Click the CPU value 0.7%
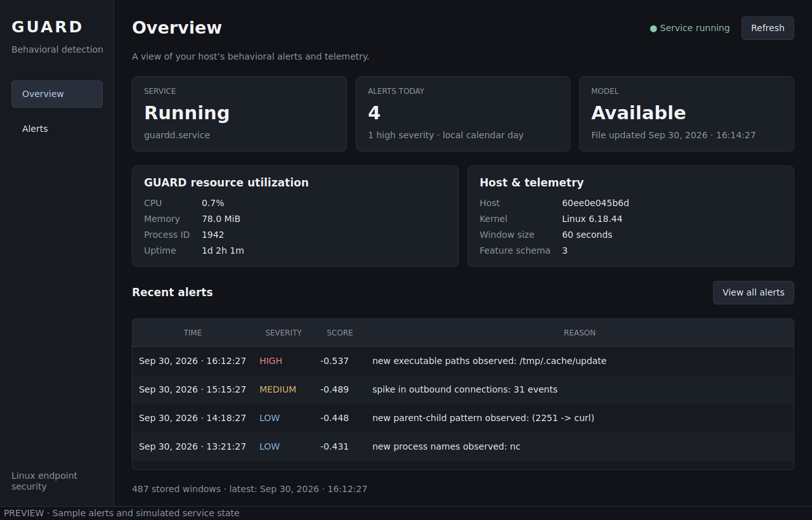 pyautogui.click(x=213, y=203)
